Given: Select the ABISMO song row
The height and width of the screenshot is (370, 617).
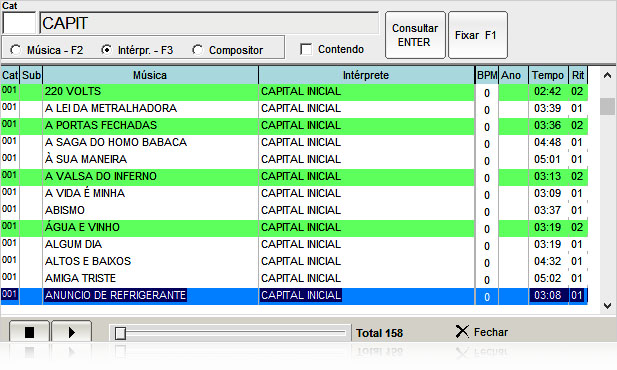Looking at the screenshot, I should coord(294,210).
